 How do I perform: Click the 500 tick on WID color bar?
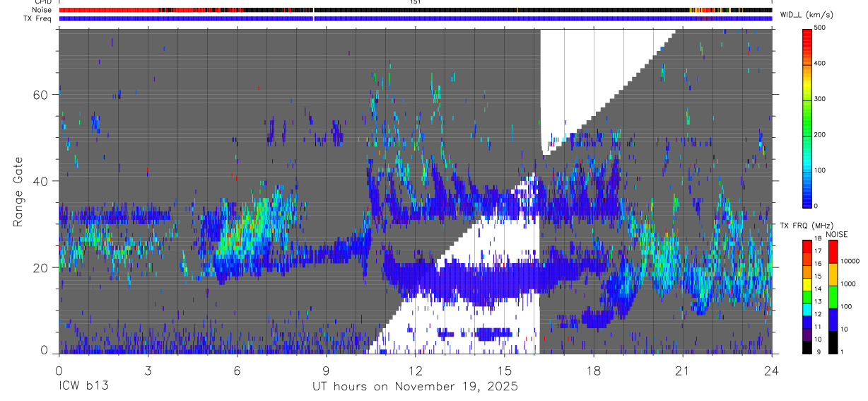(x=821, y=28)
